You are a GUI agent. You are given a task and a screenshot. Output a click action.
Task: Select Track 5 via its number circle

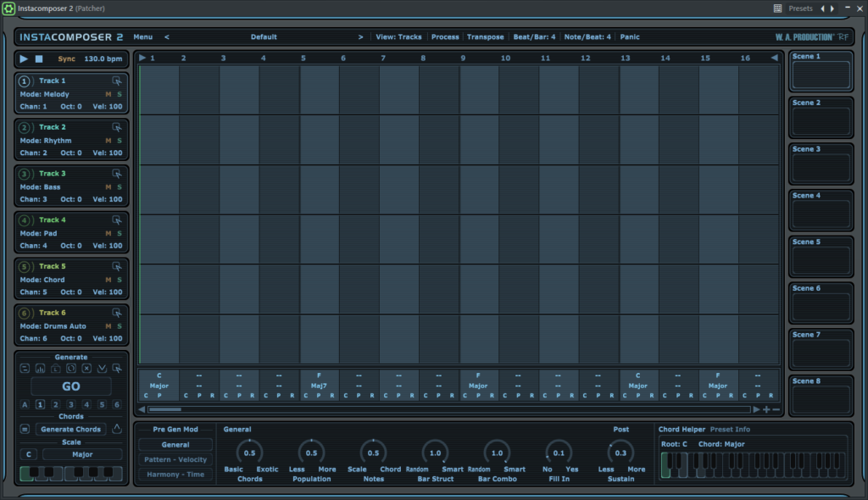[x=24, y=266]
